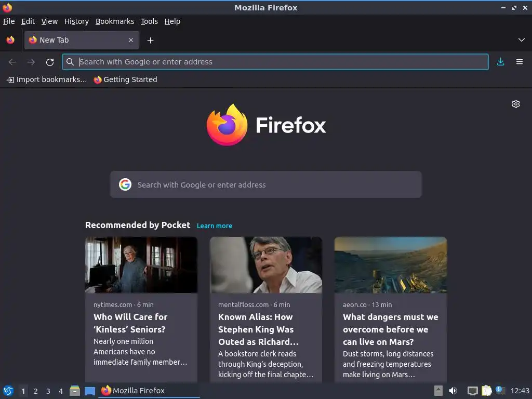Click the mentalfloss.com · 6 min source text

click(x=254, y=304)
